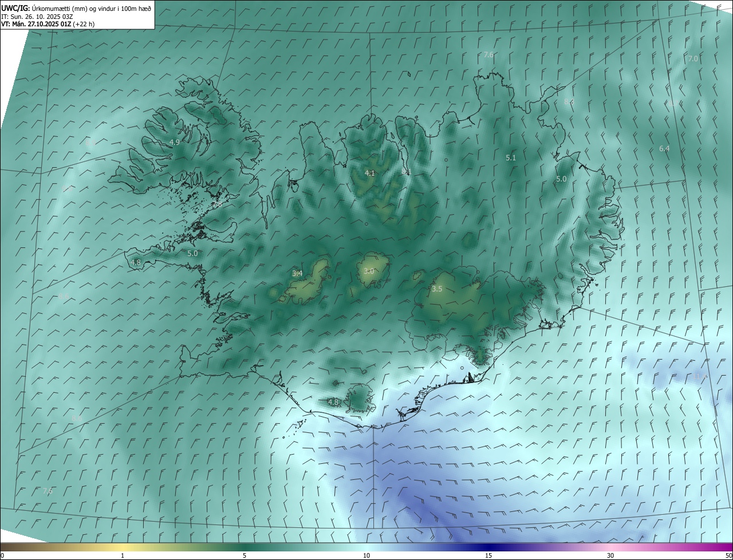Click the 7.0 value near the top-right corner

click(693, 58)
